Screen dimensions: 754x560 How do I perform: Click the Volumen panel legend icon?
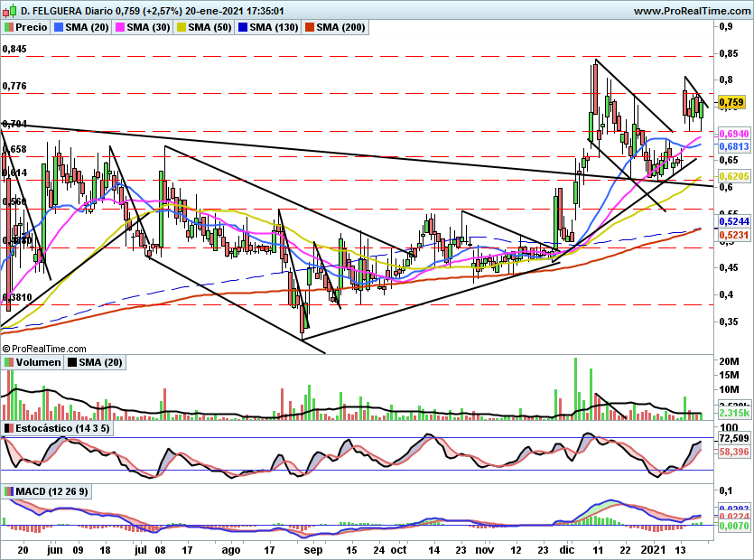(x=9, y=362)
